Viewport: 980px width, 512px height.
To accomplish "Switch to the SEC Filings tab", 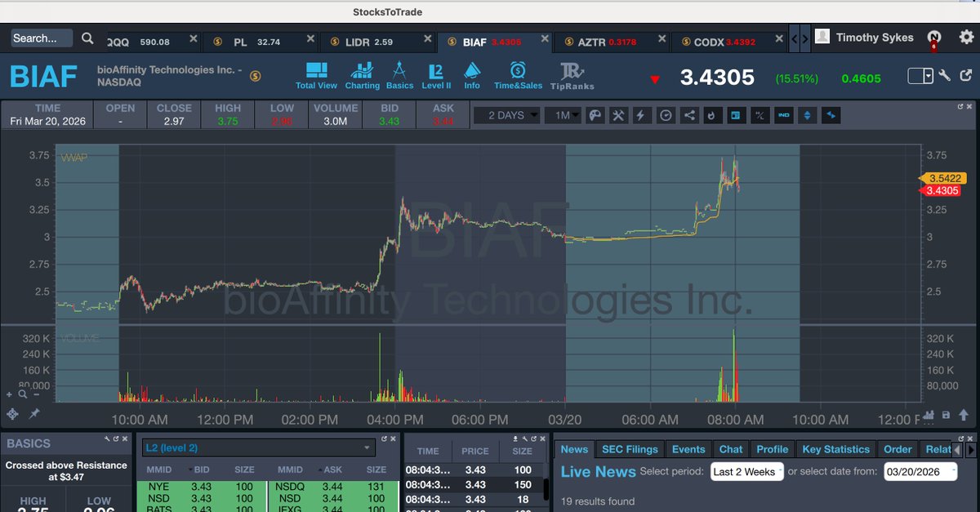I will pyautogui.click(x=630, y=448).
